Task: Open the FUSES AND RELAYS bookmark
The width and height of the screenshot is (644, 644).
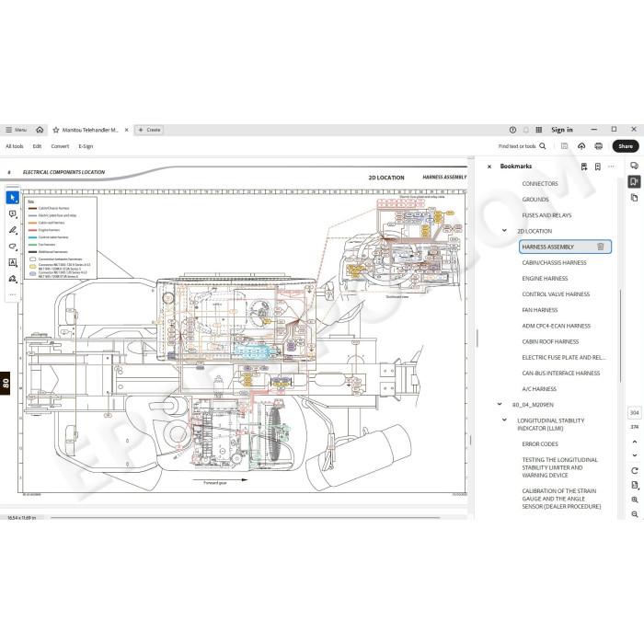Action: 546,215
